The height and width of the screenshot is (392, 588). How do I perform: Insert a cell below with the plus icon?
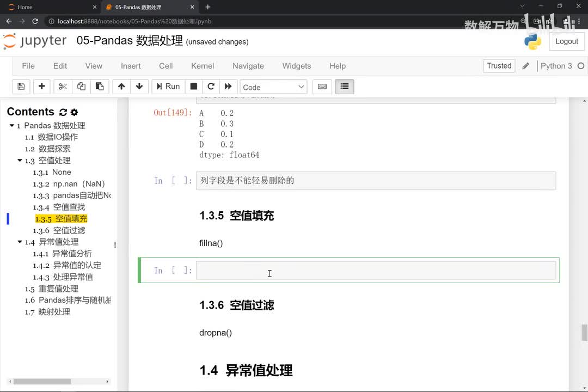coord(41,87)
